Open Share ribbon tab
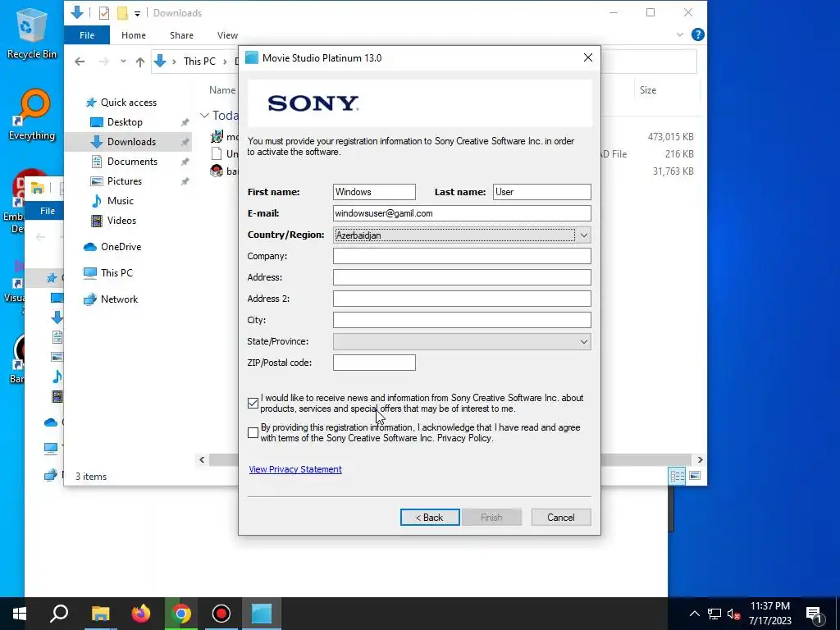The height and width of the screenshot is (630, 840). pos(181,35)
